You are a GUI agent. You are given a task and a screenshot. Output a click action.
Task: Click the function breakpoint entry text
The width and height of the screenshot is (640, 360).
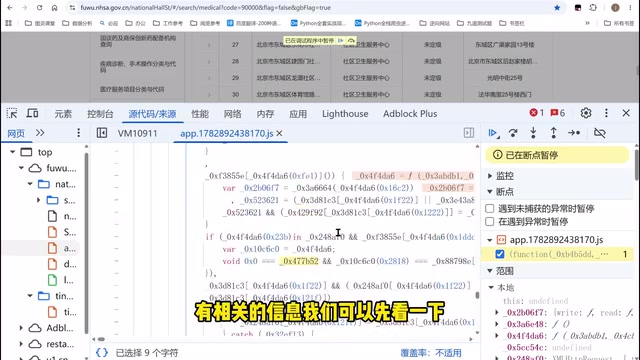pyautogui.click(x=559, y=254)
